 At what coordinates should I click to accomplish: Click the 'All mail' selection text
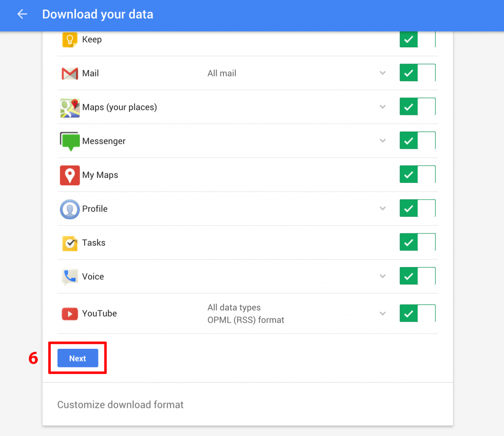pos(222,73)
